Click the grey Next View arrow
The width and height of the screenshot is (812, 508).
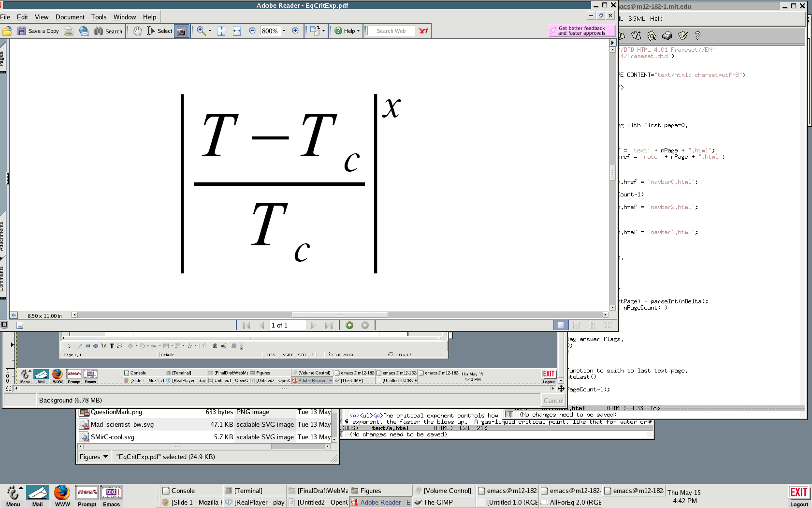[x=365, y=326]
